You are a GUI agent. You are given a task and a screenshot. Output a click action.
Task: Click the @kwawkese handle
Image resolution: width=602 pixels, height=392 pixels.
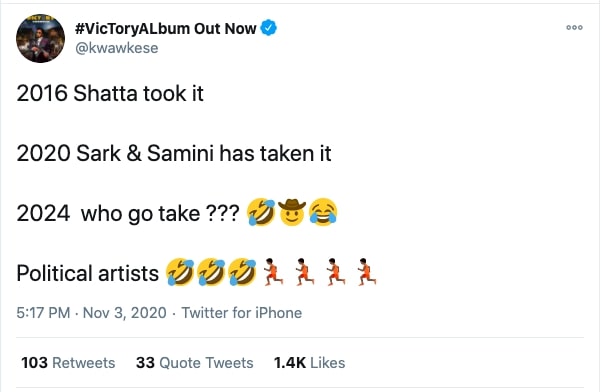point(117,48)
